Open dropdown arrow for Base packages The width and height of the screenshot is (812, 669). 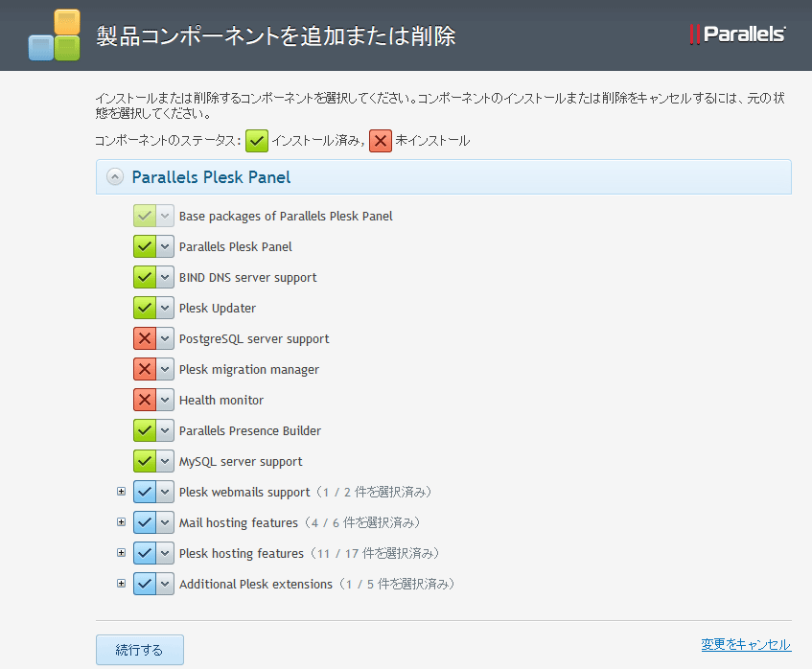tap(165, 217)
